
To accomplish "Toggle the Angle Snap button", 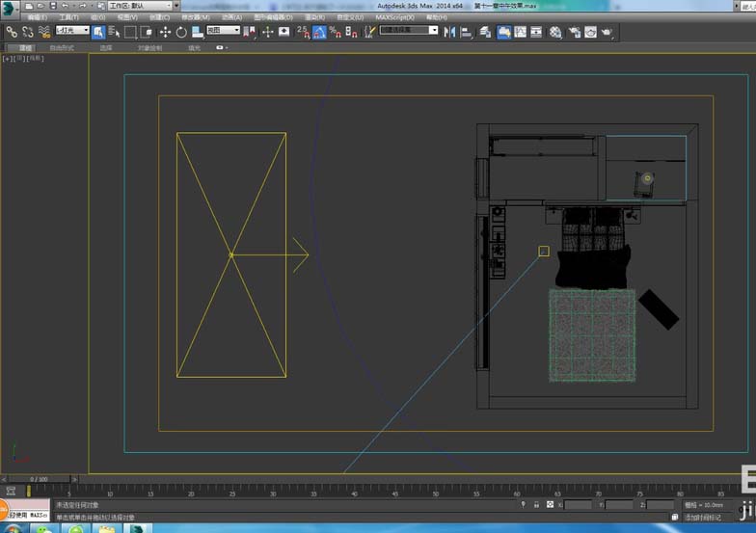I will 319,32.
